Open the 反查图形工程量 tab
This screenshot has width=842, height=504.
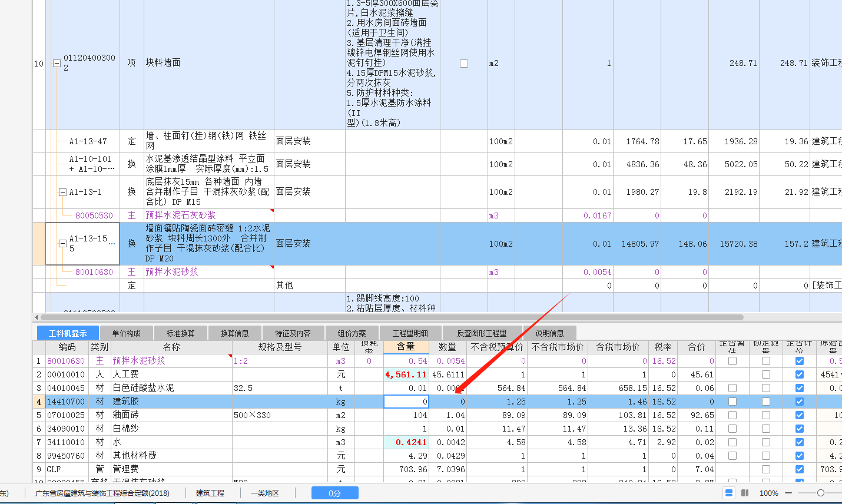click(x=482, y=333)
